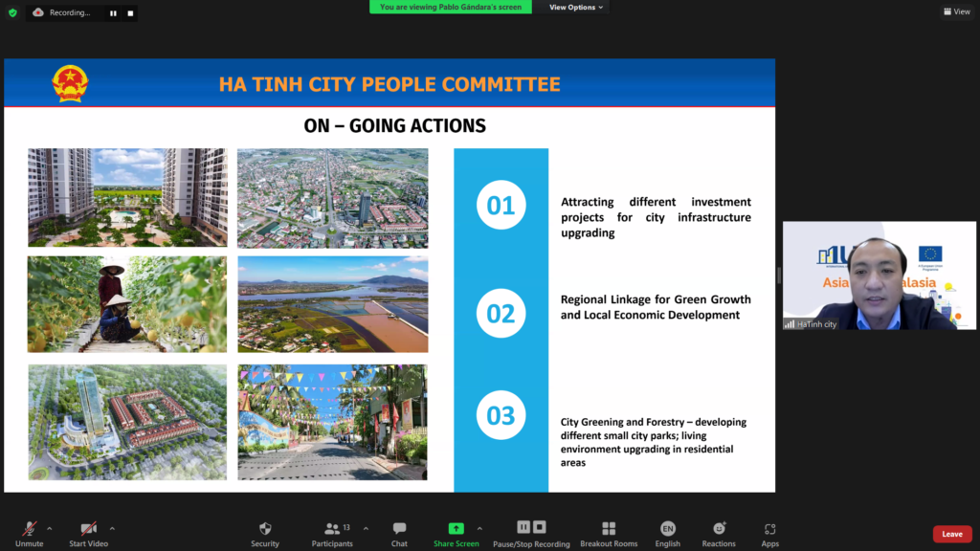Stop recording from the top recording indicator
The height and width of the screenshot is (551, 980).
point(130,13)
